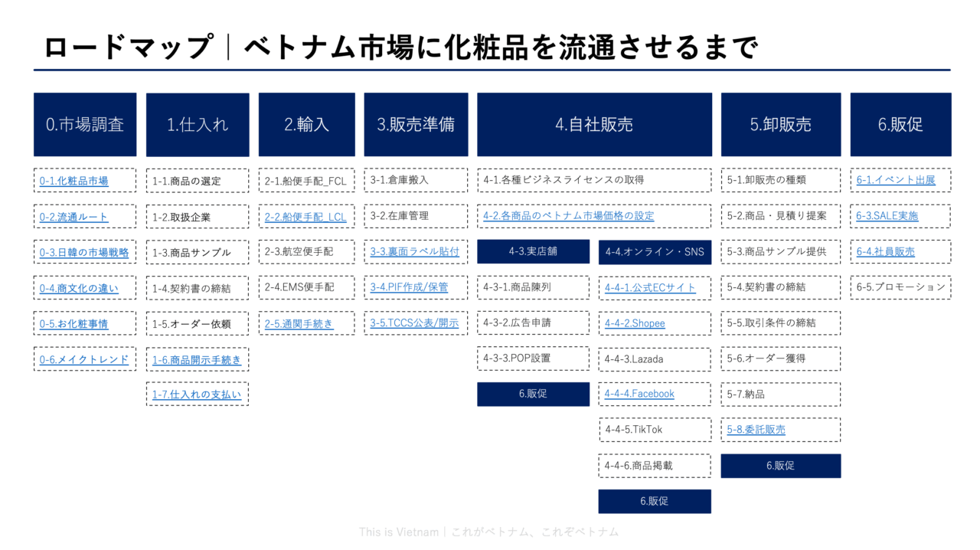Select the 4.自社販売 header box
980x550 pixels.
click(594, 124)
